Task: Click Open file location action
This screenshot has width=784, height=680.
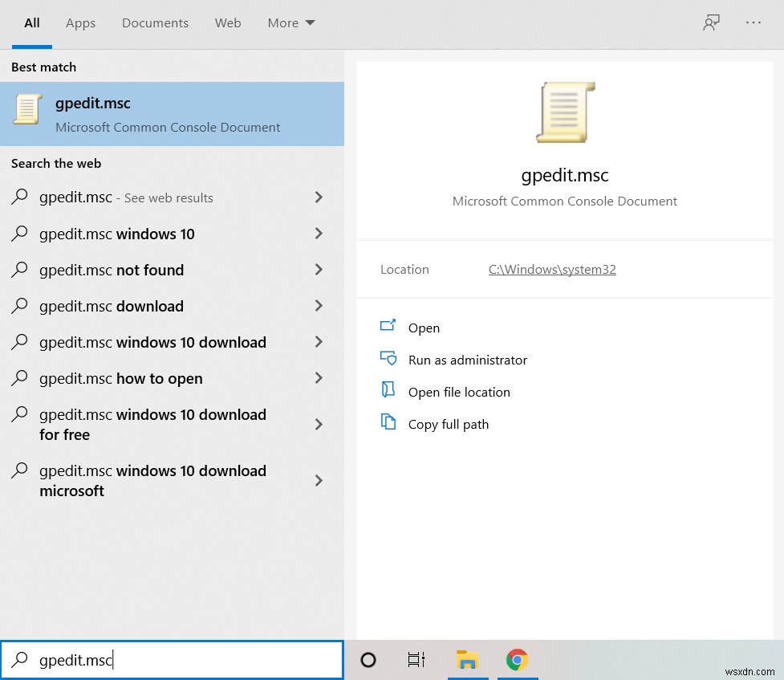Action: click(x=458, y=392)
